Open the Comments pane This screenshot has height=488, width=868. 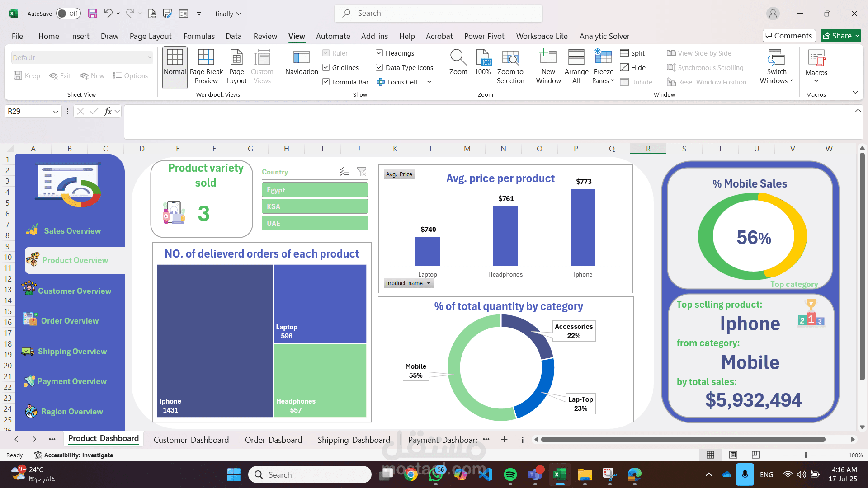click(789, 36)
